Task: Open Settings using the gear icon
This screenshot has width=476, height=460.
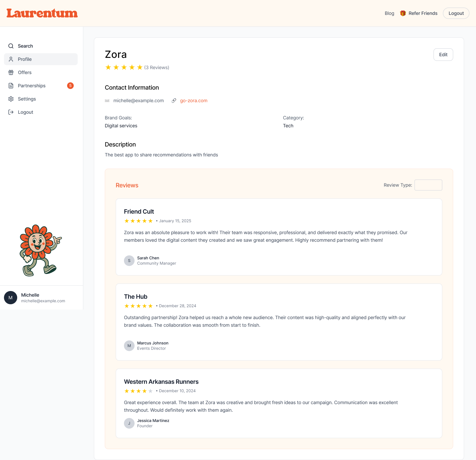Action: (11, 99)
